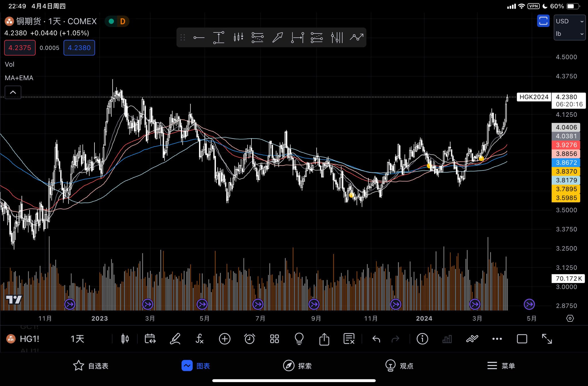
Task: Toggle the green market status indicator
Action: 111,22
